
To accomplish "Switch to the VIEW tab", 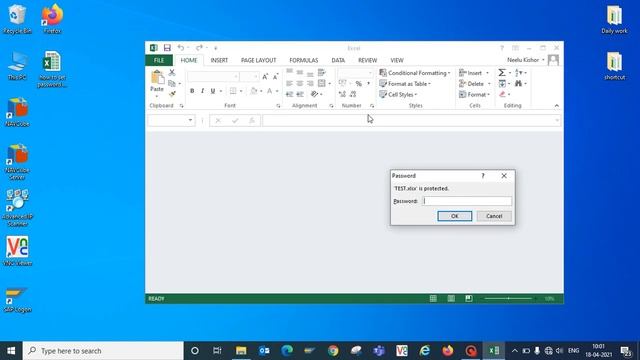I will (397, 60).
